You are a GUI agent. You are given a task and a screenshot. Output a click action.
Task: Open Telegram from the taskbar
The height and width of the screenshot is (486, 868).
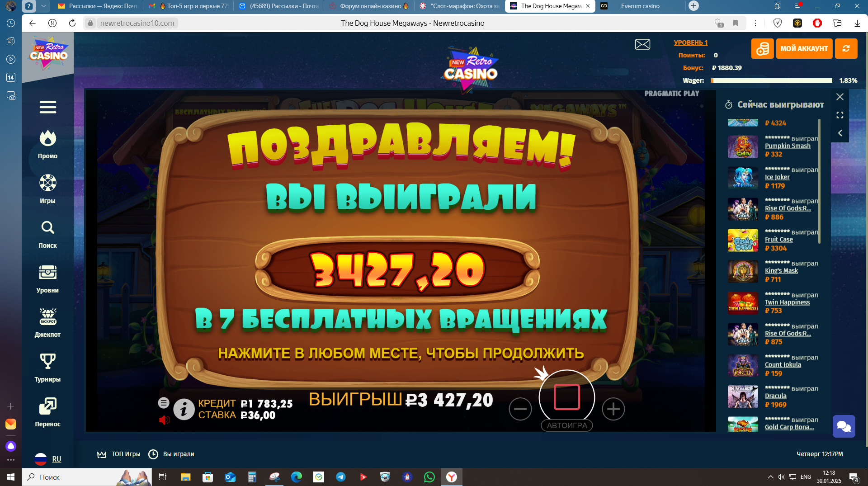point(341,477)
